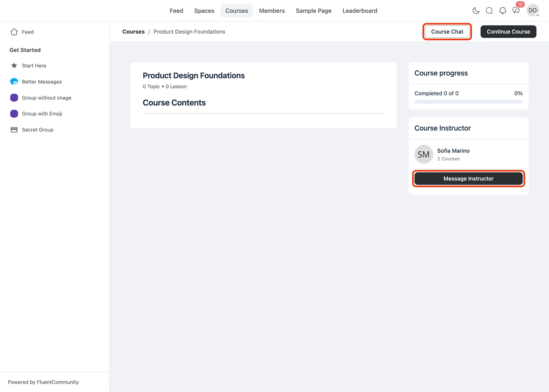Open messages chat icon with 19 badge

click(516, 10)
